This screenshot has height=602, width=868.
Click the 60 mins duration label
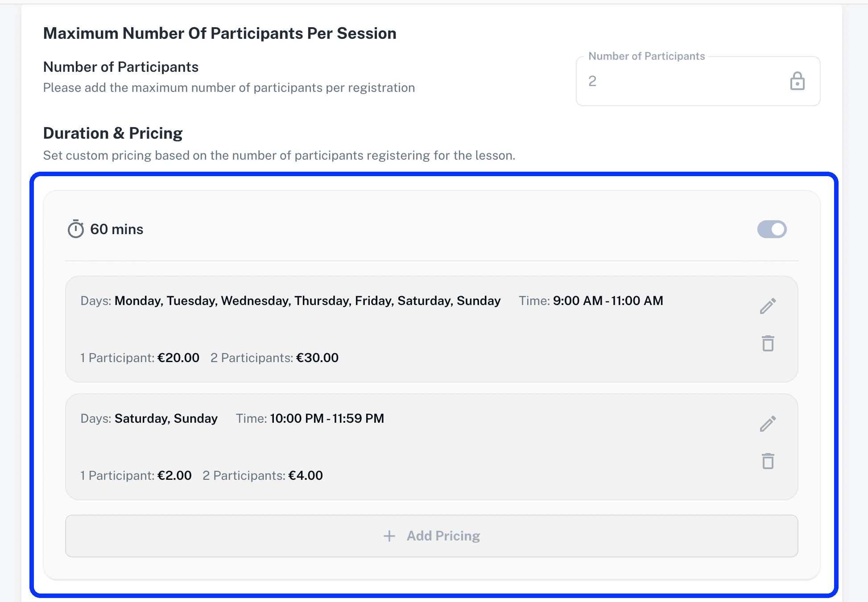[x=116, y=229]
